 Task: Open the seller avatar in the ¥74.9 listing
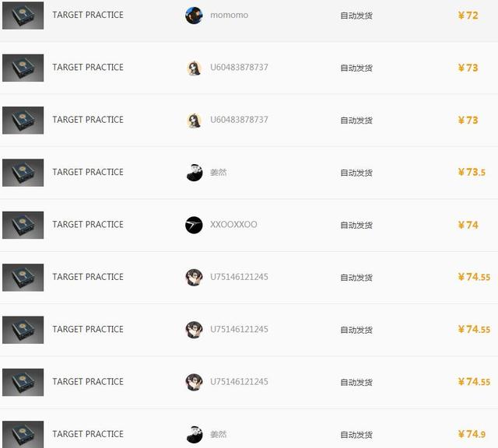[194, 434]
